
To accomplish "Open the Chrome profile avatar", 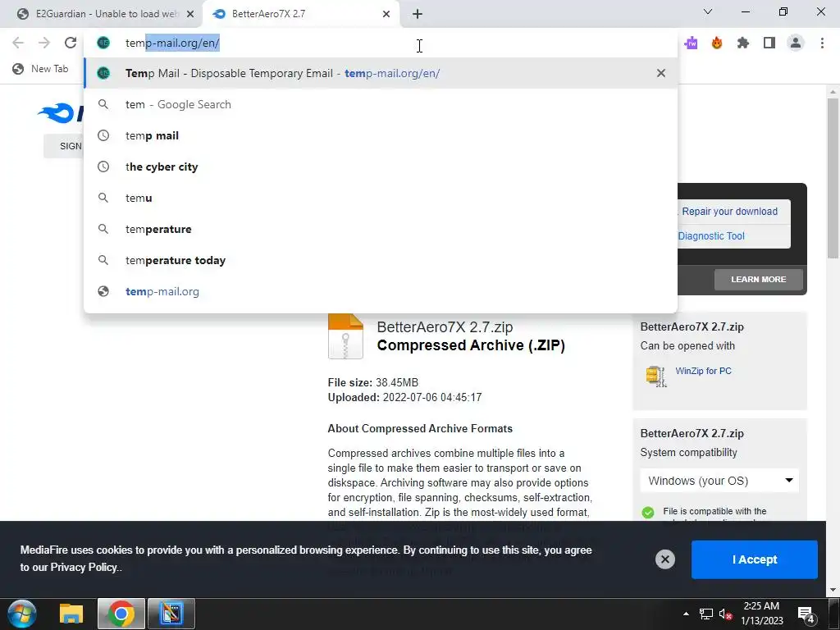I will (796, 43).
